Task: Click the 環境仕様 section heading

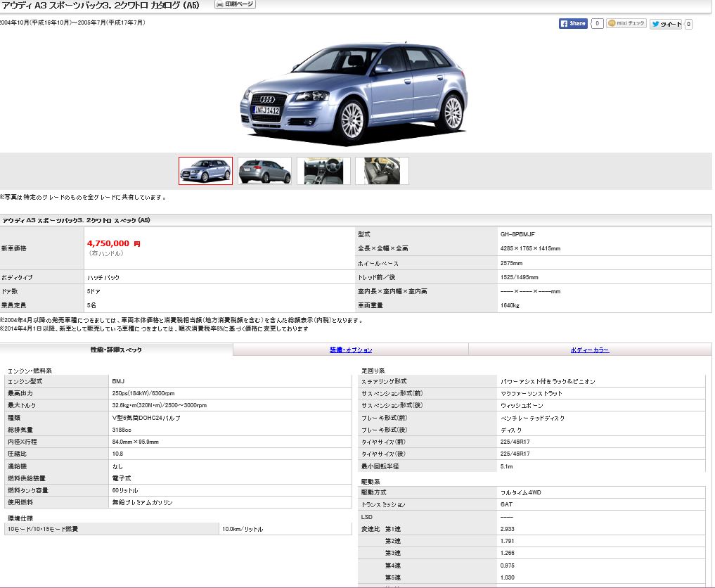Action: pos(20,518)
